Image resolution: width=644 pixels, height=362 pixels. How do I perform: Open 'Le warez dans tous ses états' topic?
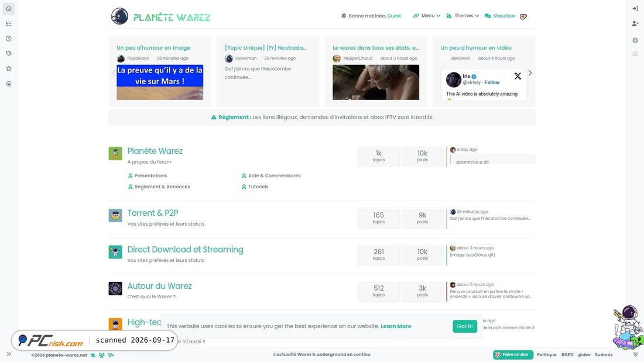376,47
